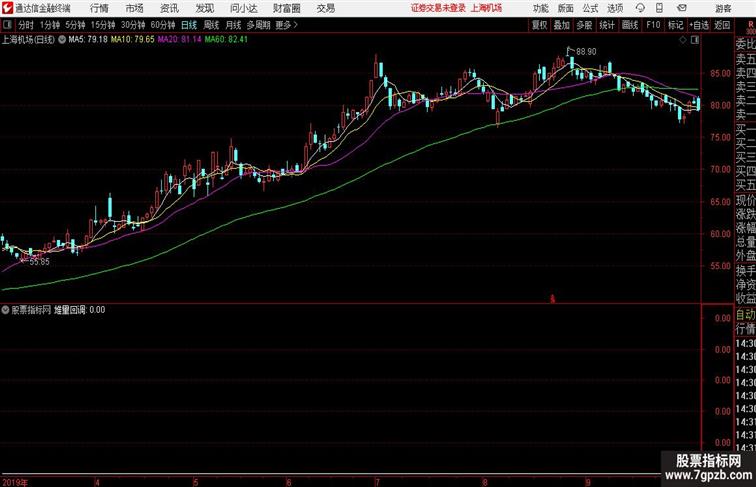Open the round dropdown icon beside 上海机场(日线)
Image resolution: width=756 pixels, height=487 pixels.
click(x=62, y=40)
